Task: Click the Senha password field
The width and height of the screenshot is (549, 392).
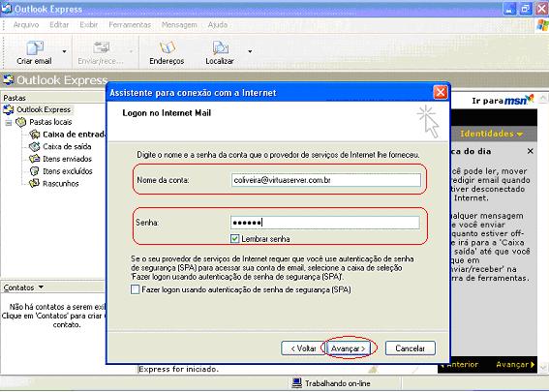Action: pyautogui.click(x=325, y=223)
